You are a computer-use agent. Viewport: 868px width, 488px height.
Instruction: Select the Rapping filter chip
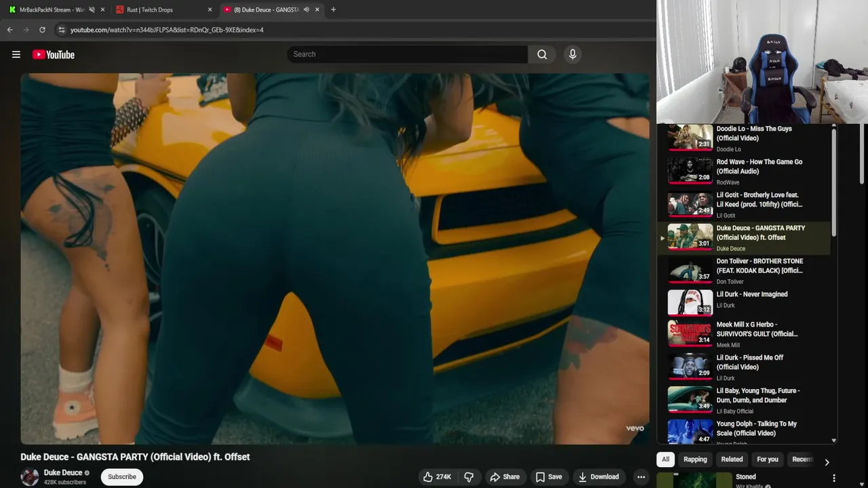tap(695, 460)
